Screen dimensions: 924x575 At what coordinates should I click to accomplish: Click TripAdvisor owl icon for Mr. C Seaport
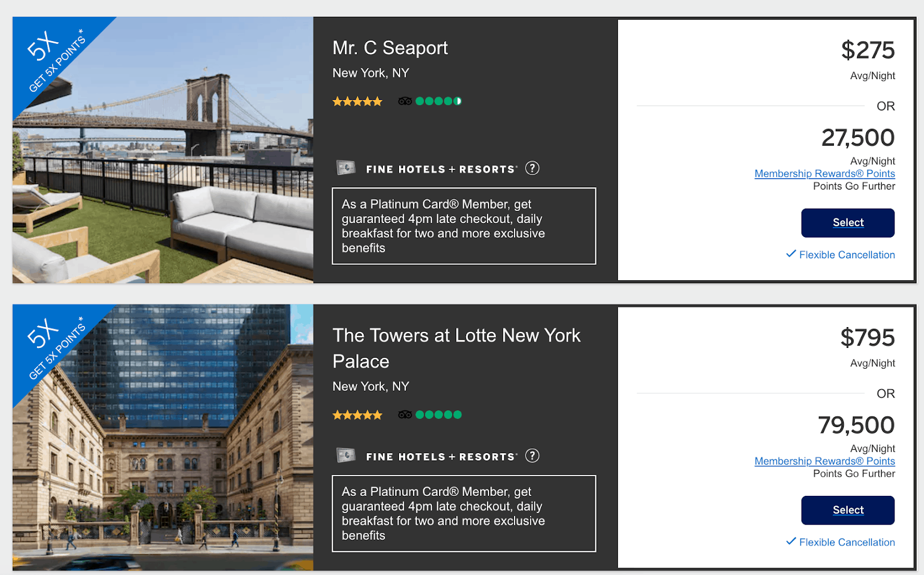click(x=405, y=101)
